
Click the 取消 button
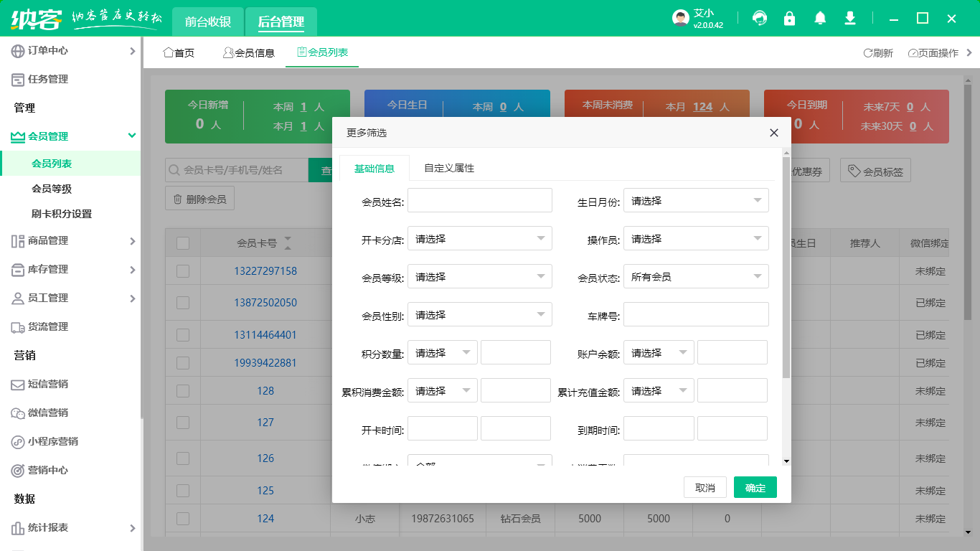click(x=705, y=488)
